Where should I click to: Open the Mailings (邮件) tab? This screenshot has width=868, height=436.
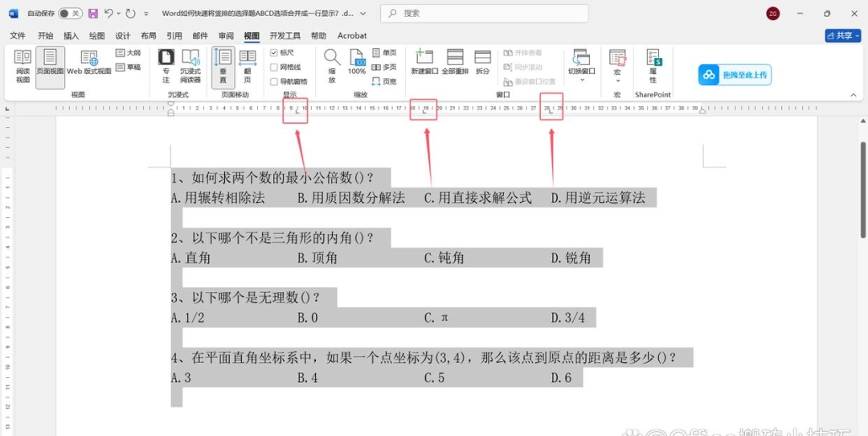(200, 35)
